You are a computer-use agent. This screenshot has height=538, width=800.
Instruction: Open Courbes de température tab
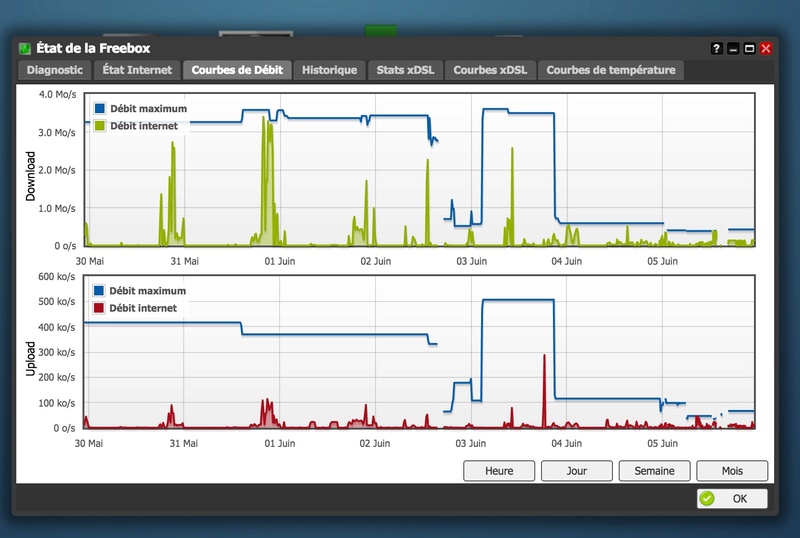[x=611, y=70]
